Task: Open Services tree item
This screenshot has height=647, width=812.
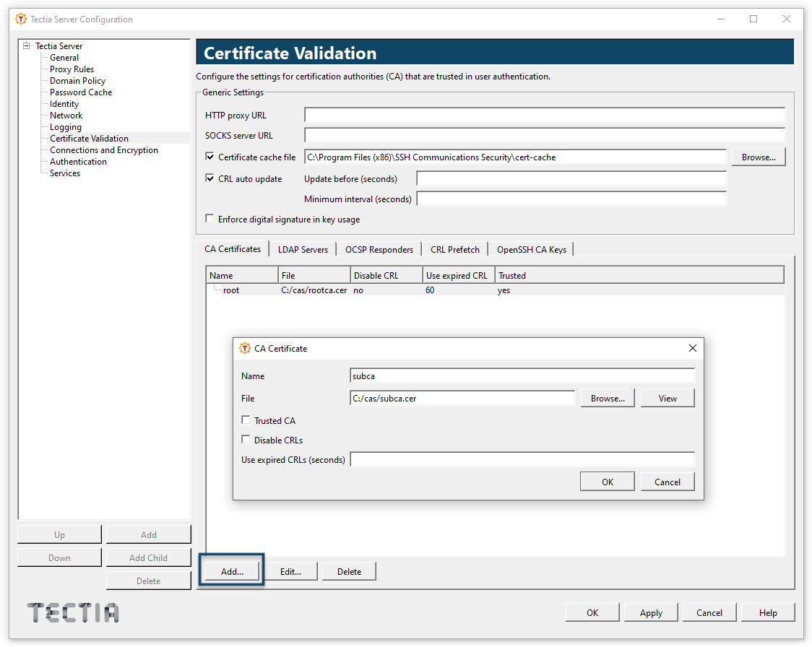Action: 65,173
